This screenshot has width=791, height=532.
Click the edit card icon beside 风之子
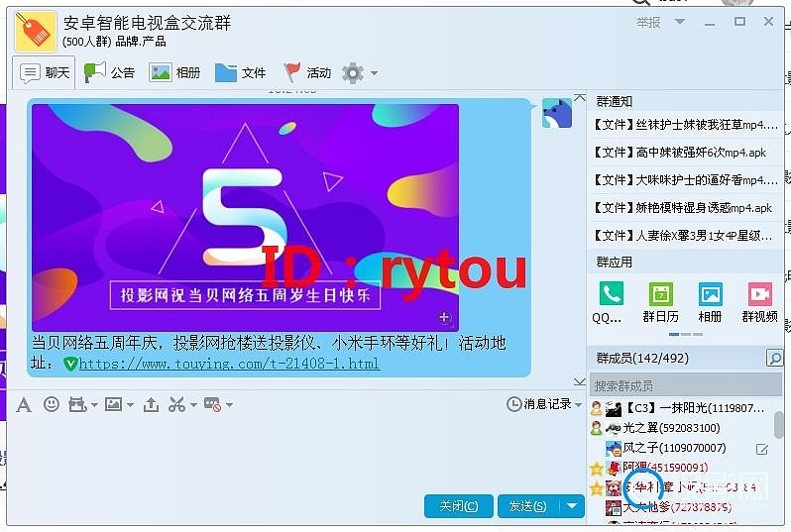[761, 450]
